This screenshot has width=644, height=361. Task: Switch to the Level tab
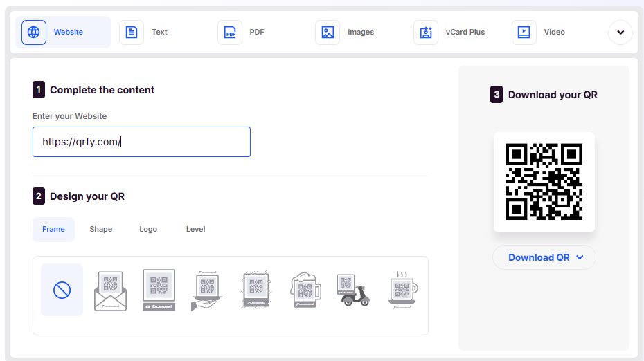click(x=195, y=229)
